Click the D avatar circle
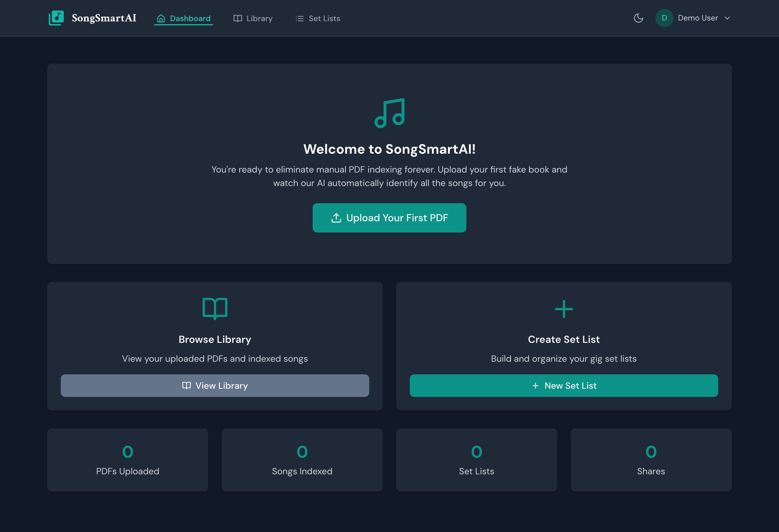The image size is (779, 532). point(664,18)
